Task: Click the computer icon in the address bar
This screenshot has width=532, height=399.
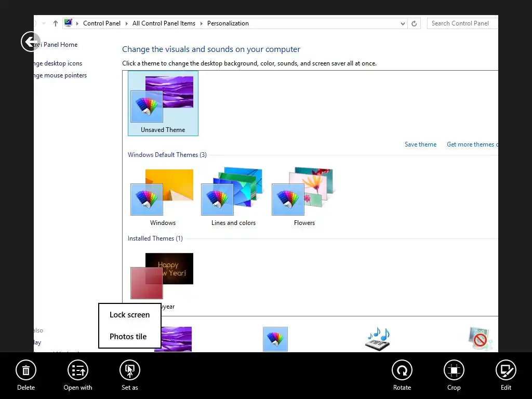Action: coord(68,23)
